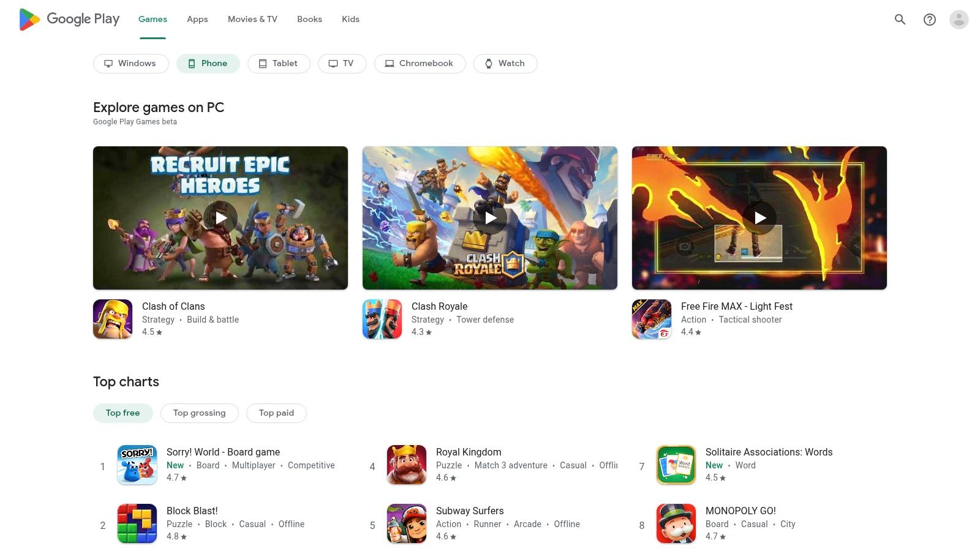Open the Help icon

click(x=929, y=19)
